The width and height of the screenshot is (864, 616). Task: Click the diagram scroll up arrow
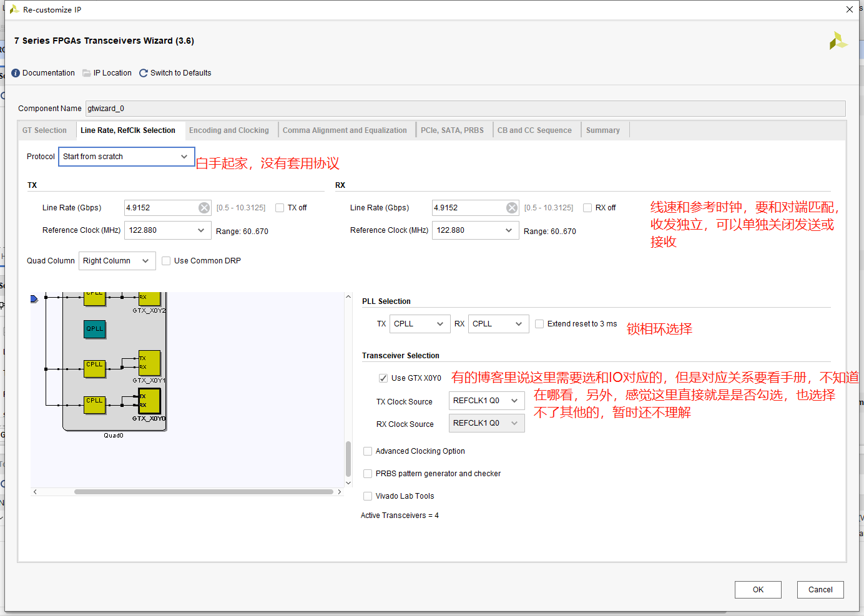pyautogui.click(x=348, y=297)
